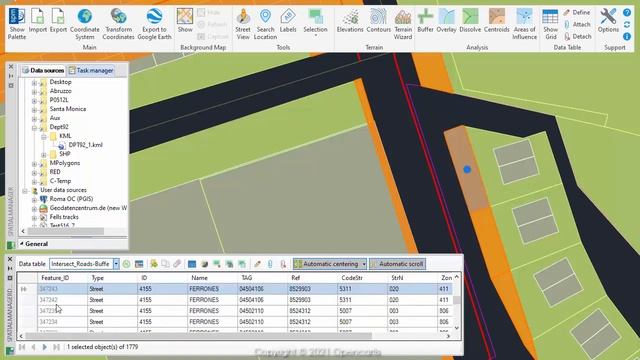
Task: Switch to the Data sources tab
Action: pos(43,71)
